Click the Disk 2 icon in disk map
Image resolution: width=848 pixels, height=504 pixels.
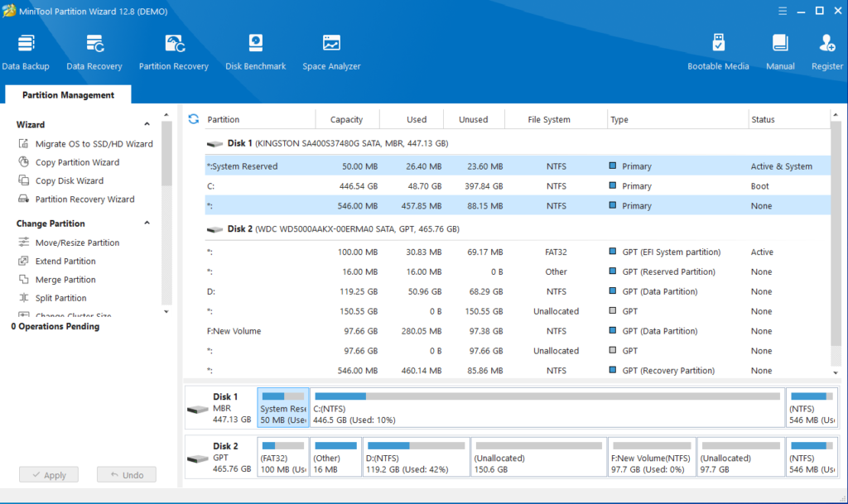click(x=197, y=458)
